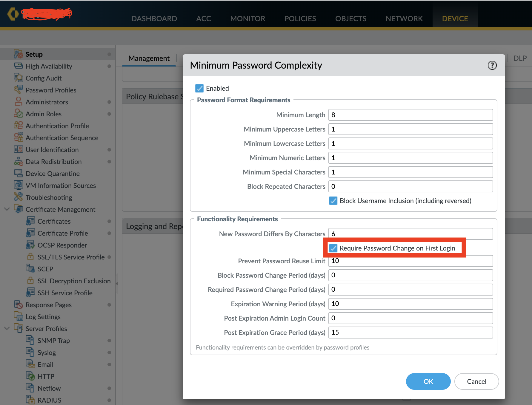Click the Device Quarantine icon
532x405 pixels.
[18, 173]
